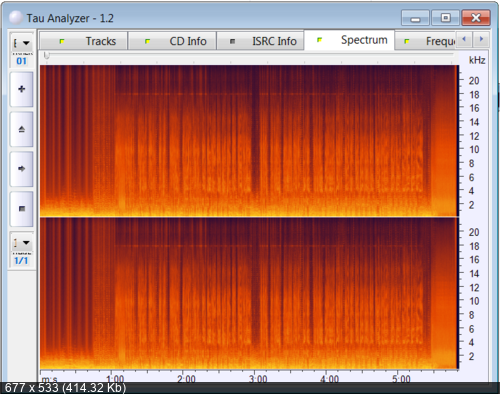The width and height of the screenshot is (500, 394).
Task: Switch to the Tracks tab
Action: click(84, 41)
